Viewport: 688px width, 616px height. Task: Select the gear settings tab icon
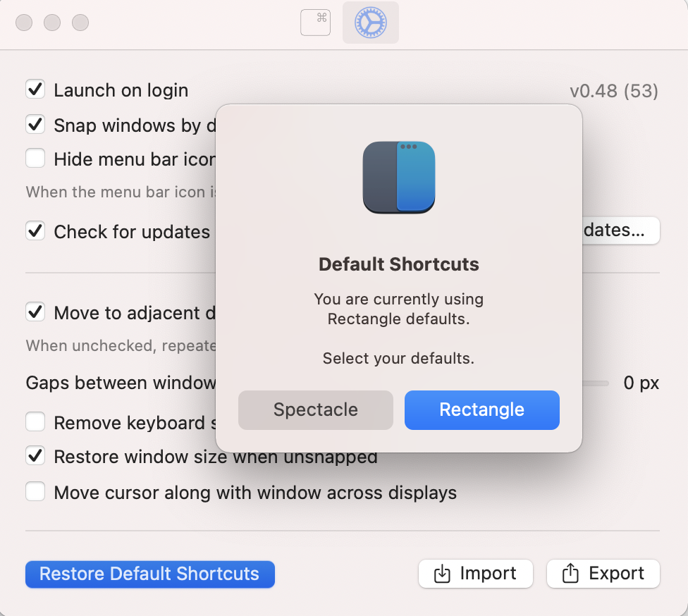coord(370,23)
